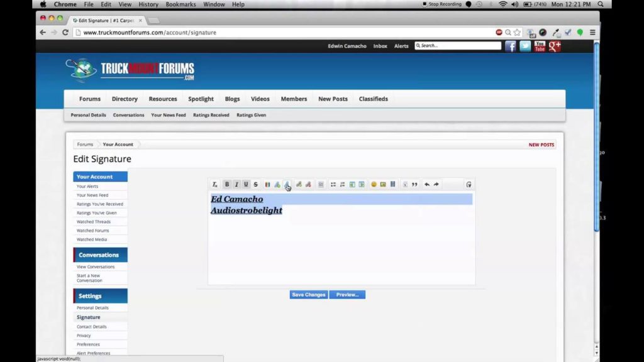The image size is (644, 362).
Task: Open the smilies picker icon
Action: coord(374,185)
